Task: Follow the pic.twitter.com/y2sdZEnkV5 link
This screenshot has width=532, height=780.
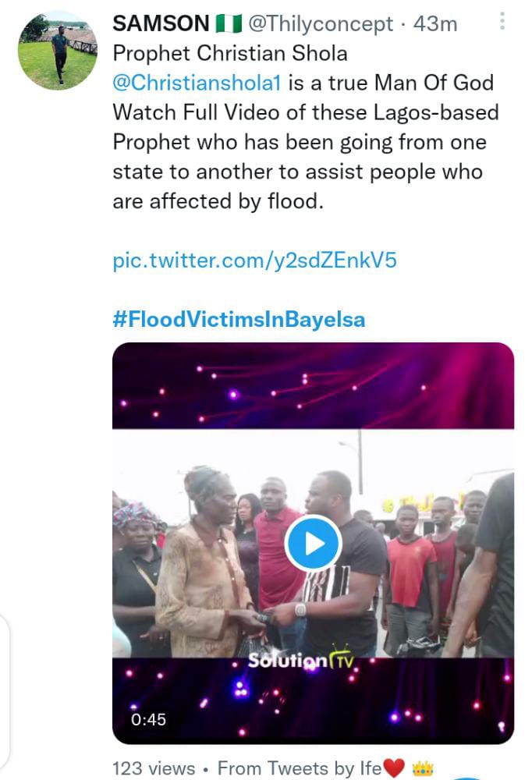Action: 255,260
